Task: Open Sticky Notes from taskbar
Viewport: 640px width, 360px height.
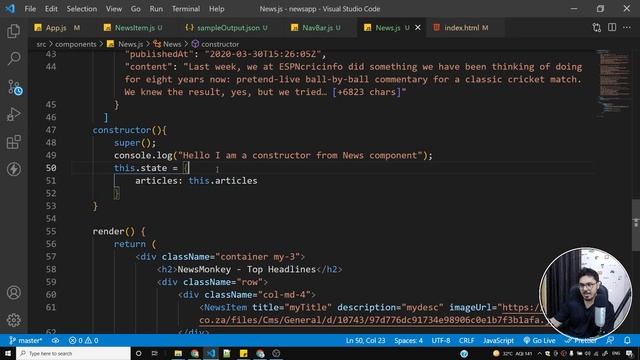Action: (x=244, y=353)
